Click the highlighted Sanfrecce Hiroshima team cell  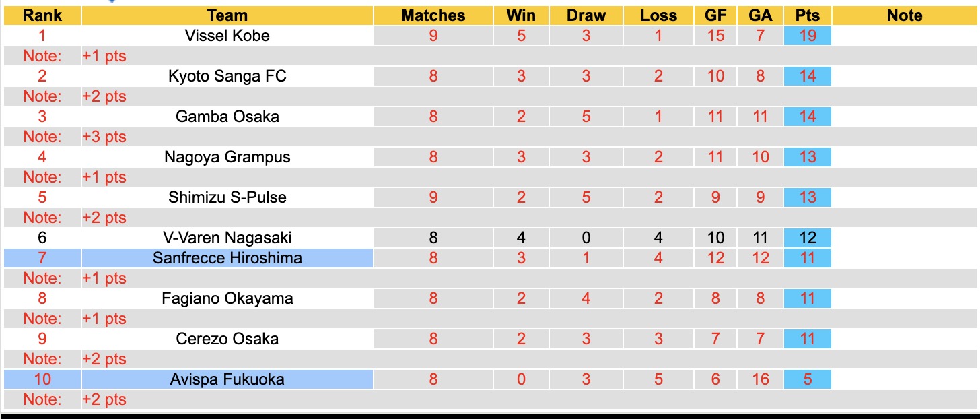tap(228, 258)
